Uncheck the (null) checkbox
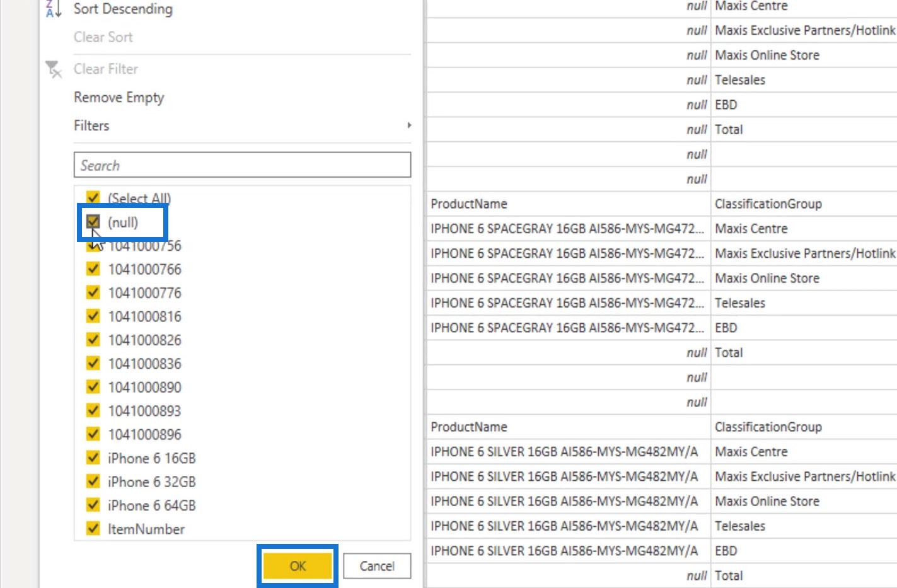Screen dimensions: 897x588 click(93, 222)
